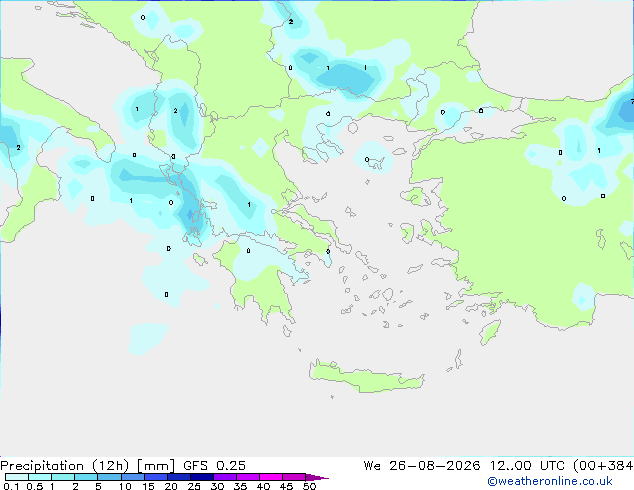Click the 0.5 legend scale label
This screenshot has width=634, height=490.
[35, 486]
